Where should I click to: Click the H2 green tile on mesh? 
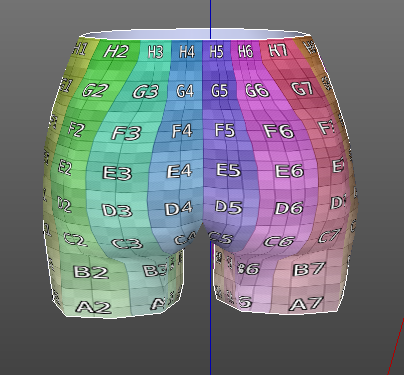click(x=116, y=52)
